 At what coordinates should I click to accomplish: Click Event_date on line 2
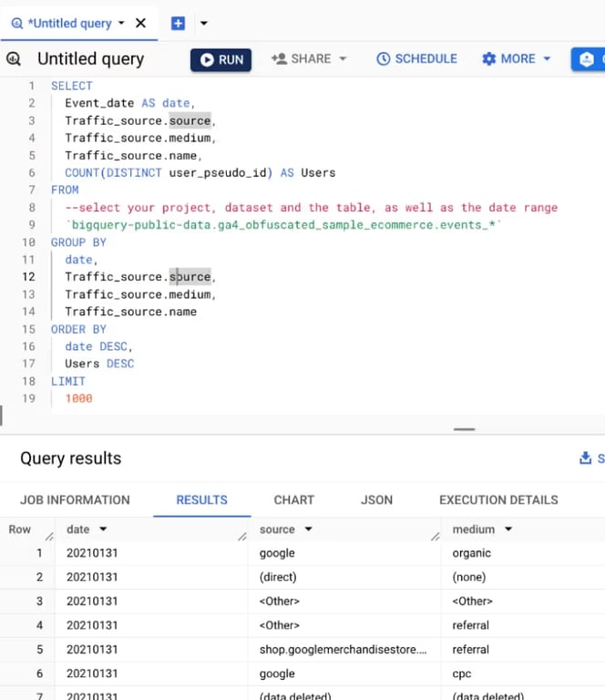[x=99, y=103]
